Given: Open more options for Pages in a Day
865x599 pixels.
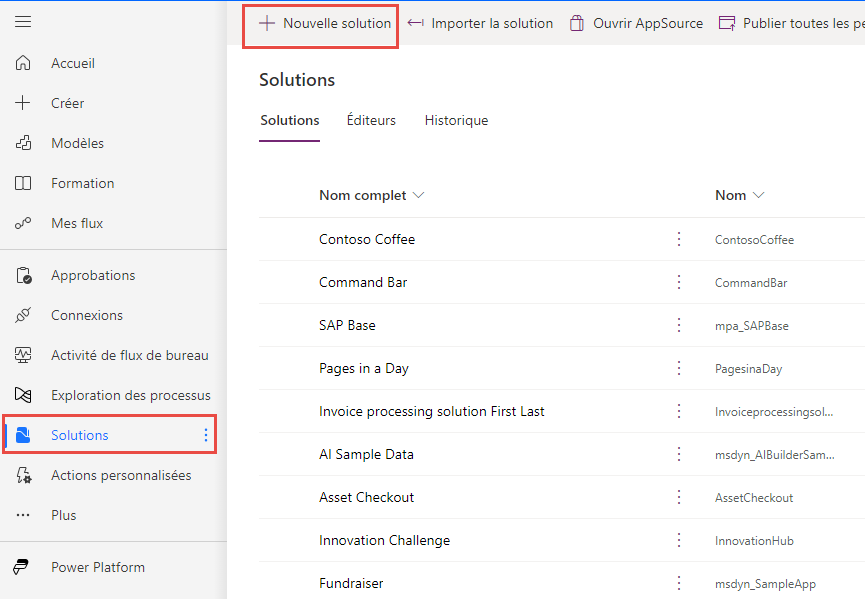Looking at the screenshot, I should 679,368.
